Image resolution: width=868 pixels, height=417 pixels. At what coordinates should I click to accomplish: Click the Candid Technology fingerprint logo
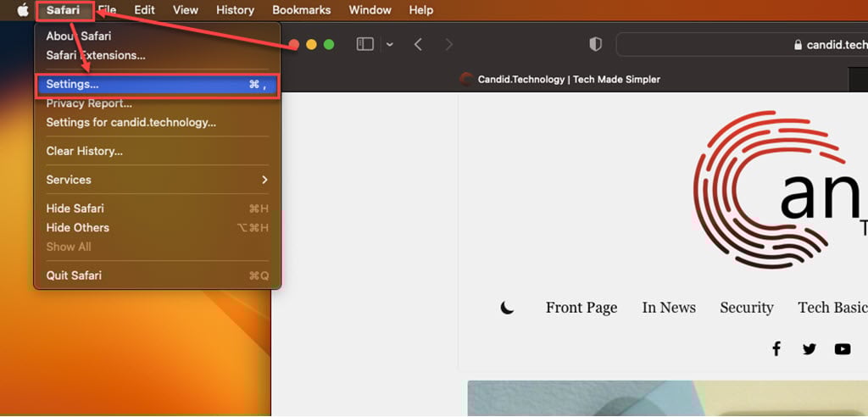click(770, 189)
